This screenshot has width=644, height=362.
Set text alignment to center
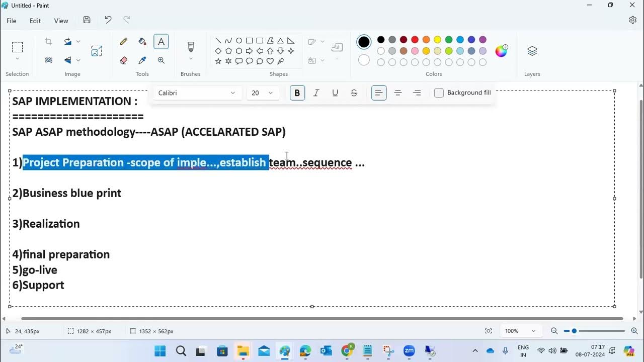[398, 93]
